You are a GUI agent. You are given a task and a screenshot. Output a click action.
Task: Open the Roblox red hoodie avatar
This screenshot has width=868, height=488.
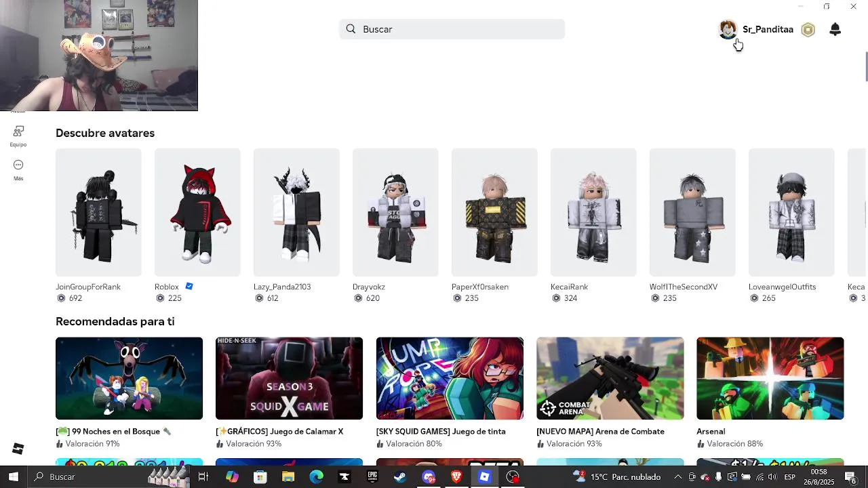[197, 212]
